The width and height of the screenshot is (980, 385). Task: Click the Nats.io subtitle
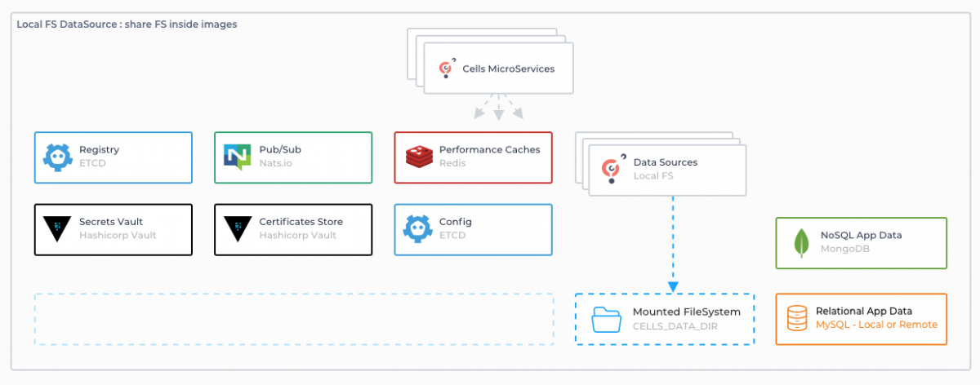coord(275,164)
